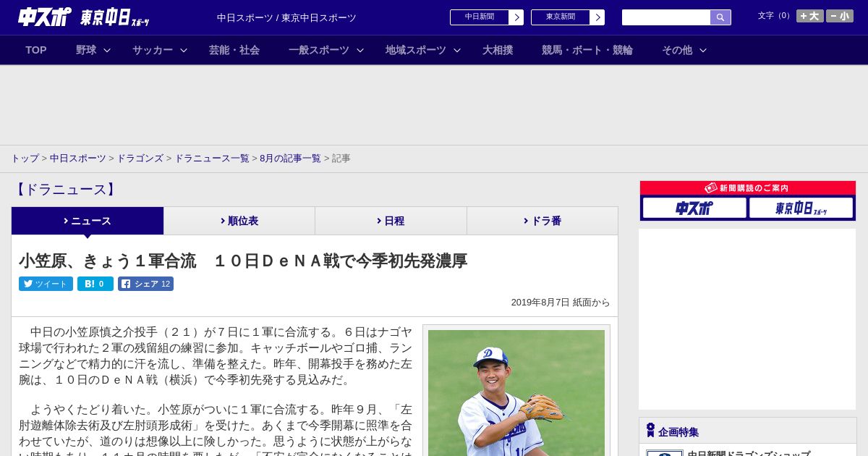Viewport: 868px width, 456px height.
Task: Open the 野球 navigation menu
Action: (x=86, y=50)
